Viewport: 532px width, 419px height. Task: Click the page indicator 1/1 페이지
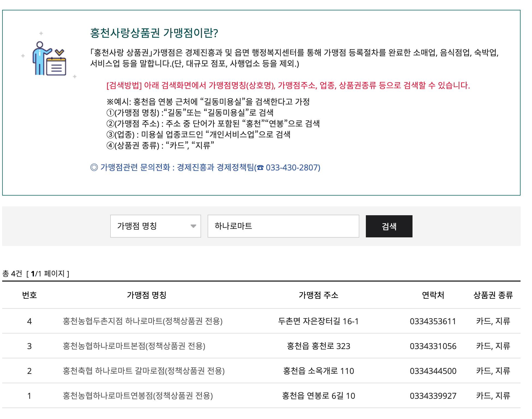48,274
